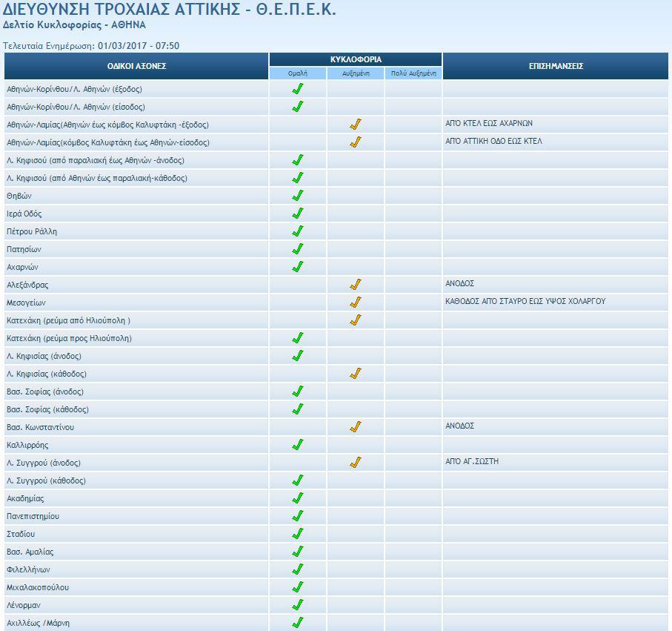Click green checkmark for Καλλιρρόης row
Screen dimensions: 672x631
(298, 445)
